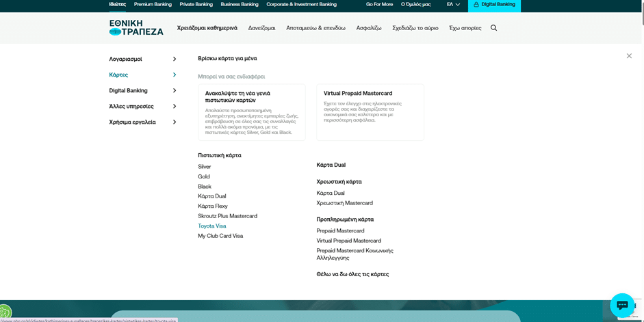Open Digital Banking login button
This screenshot has width=644, height=322.
(x=494, y=5)
